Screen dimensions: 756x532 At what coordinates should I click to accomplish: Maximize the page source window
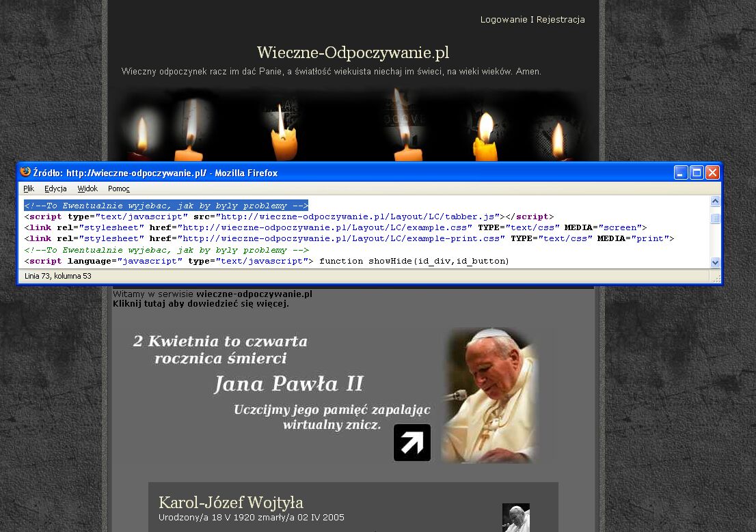tap(697, 173)
